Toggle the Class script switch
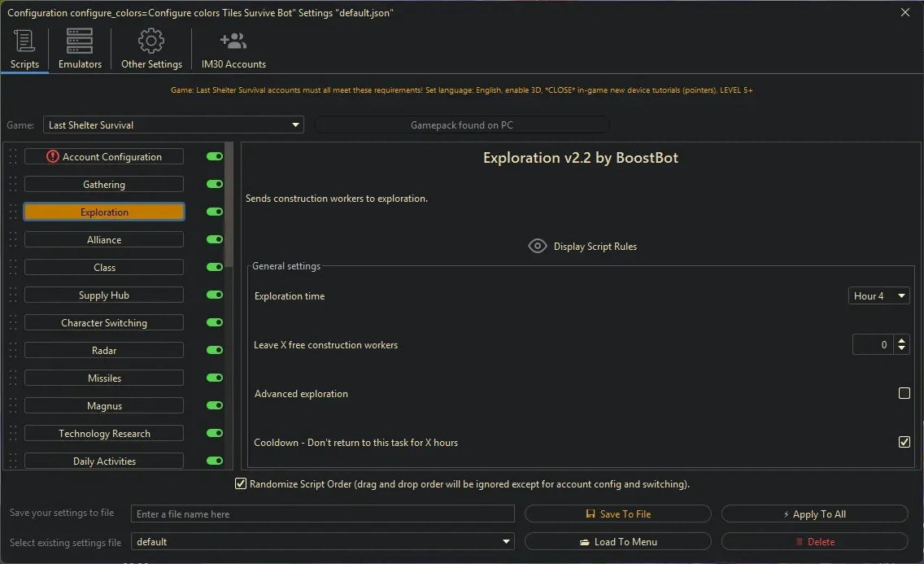924x564 pixels. [215, 267]
